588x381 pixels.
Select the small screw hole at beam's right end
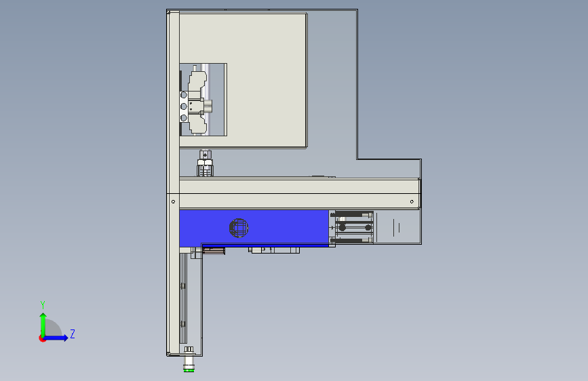tap(412, 202)
